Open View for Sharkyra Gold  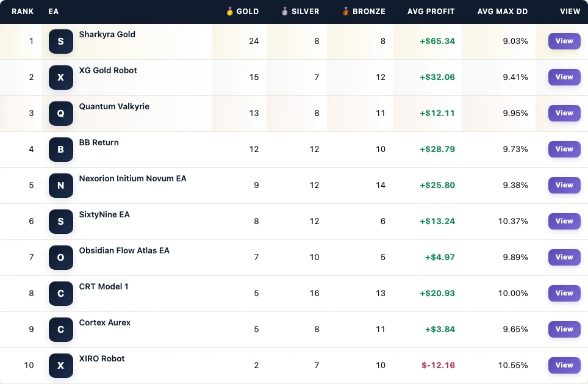pyautogui.click(x=564, y=41)
